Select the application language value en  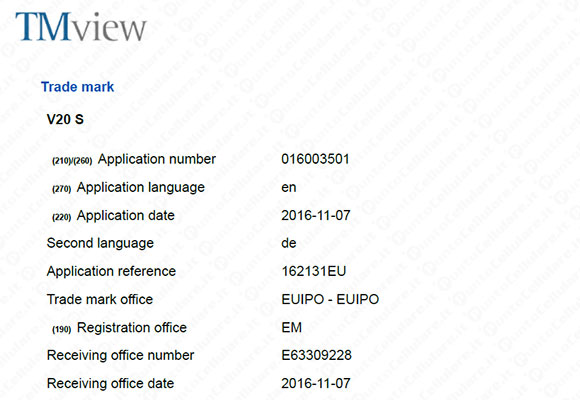[x=289, y=187]
